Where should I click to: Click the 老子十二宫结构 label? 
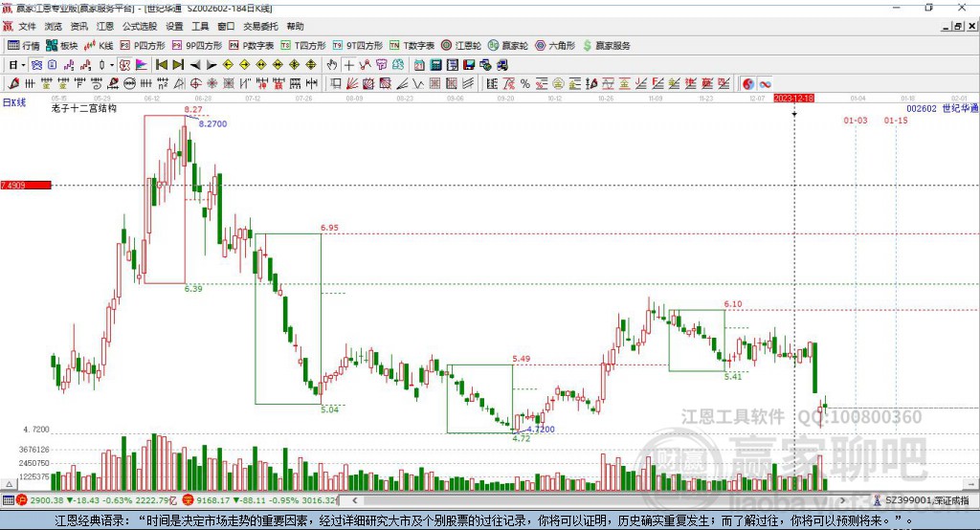(x=84, y=108)
